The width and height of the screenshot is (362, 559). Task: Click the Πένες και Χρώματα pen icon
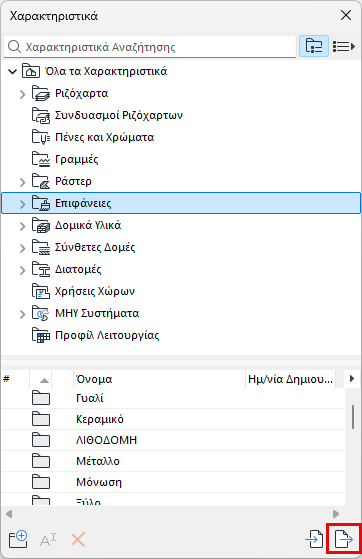click(40, 137)
